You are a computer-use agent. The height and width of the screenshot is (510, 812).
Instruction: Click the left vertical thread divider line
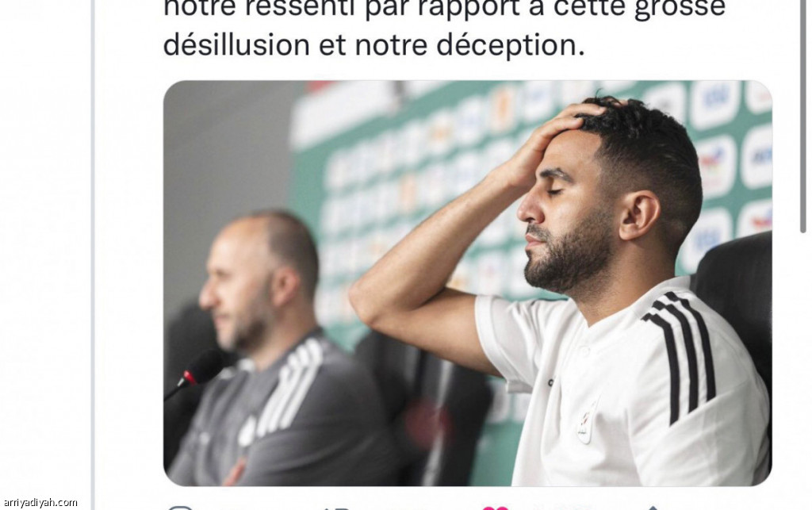tap(93, 255)
